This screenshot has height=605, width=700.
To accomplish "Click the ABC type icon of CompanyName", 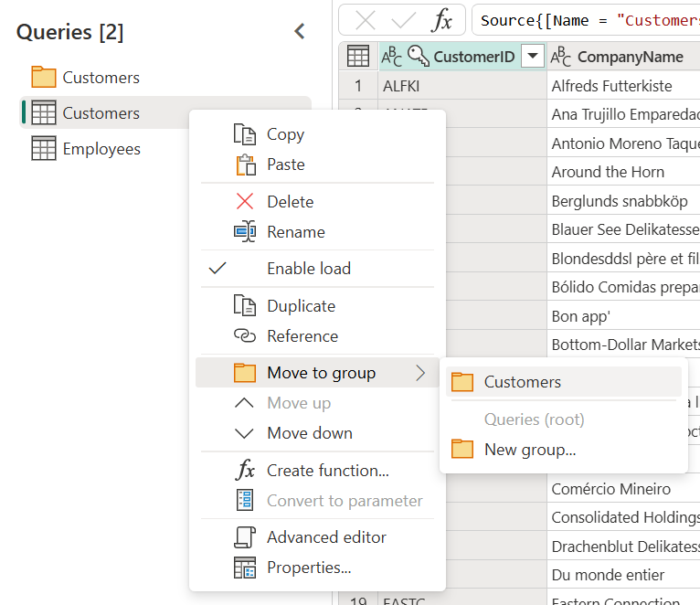I will (x=560, y=57).
